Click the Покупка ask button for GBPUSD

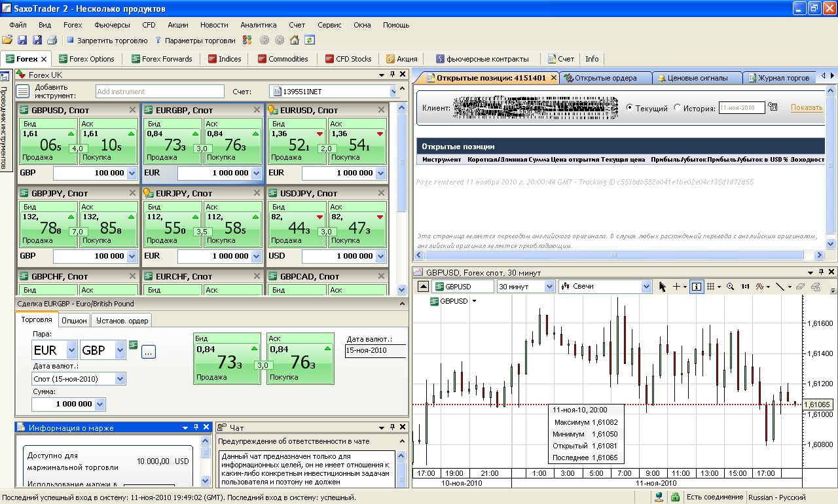(x=109, y=141)
